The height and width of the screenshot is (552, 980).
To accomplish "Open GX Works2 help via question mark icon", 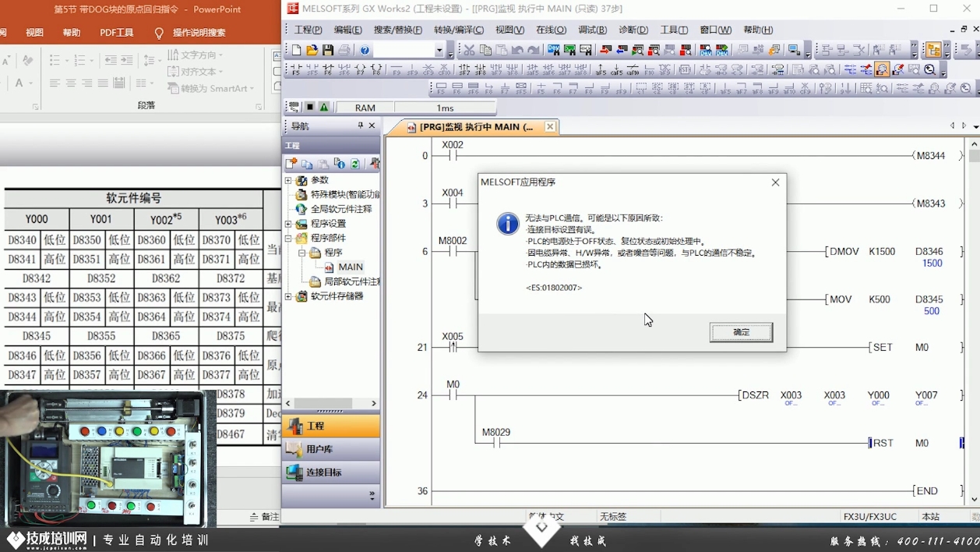I will 365,50.
